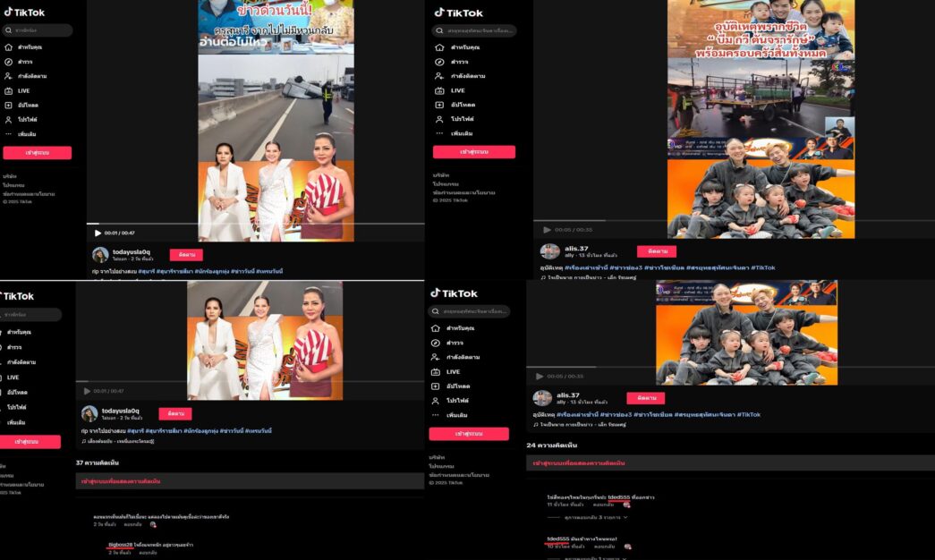Open Profile person icon in upper-left screenshot

point(8,119)
